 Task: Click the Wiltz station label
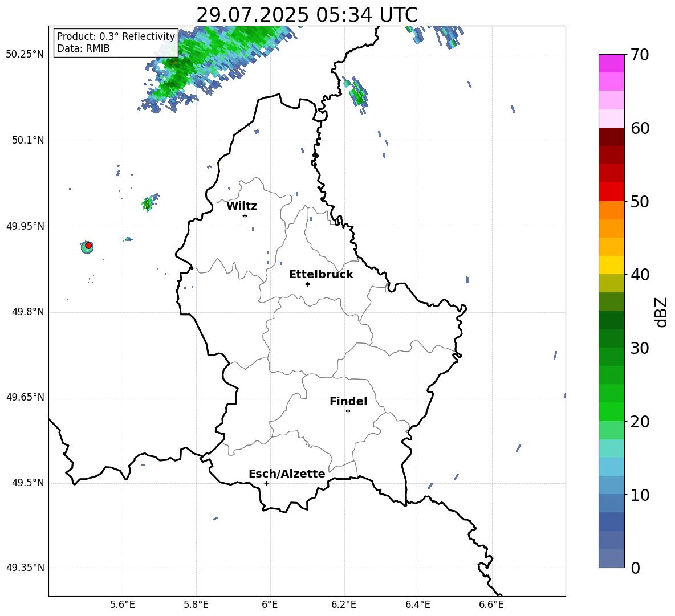coord(242,206)
